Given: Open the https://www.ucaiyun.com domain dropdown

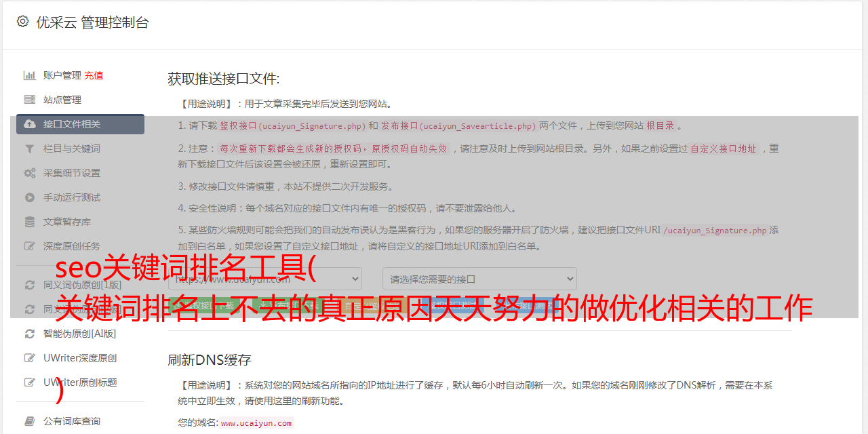Looking at the screenshot, I should [265, 279].
